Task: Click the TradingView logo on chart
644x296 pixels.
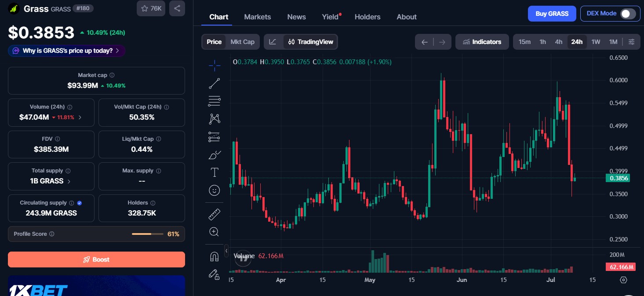Action: click(243, 259)
